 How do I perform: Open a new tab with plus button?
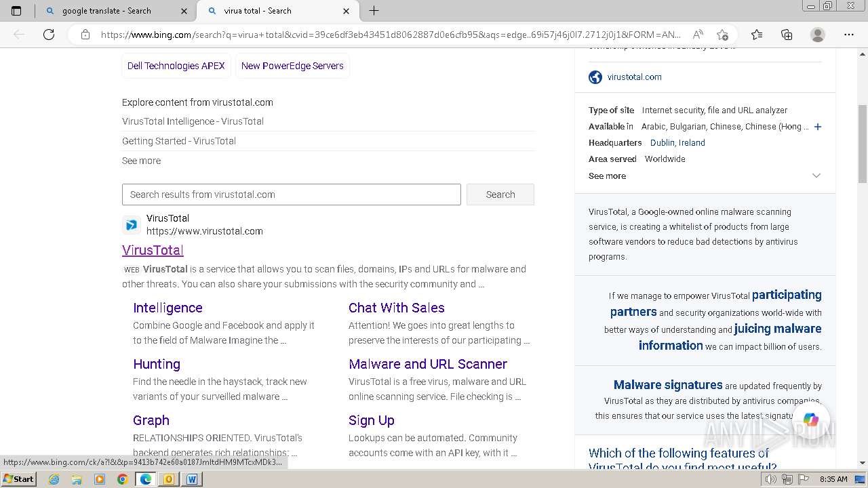(374, 11)
